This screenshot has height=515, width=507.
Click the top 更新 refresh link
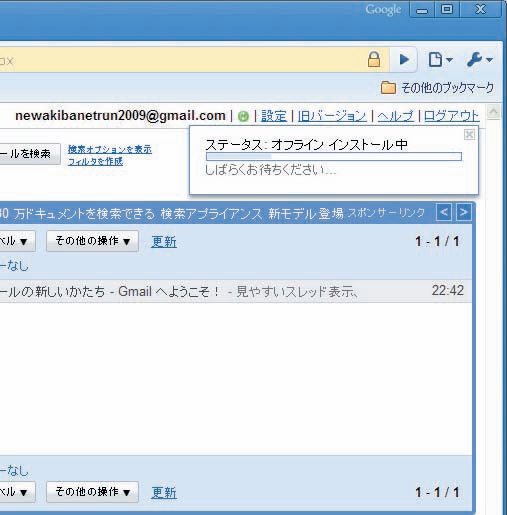point(164,241)
